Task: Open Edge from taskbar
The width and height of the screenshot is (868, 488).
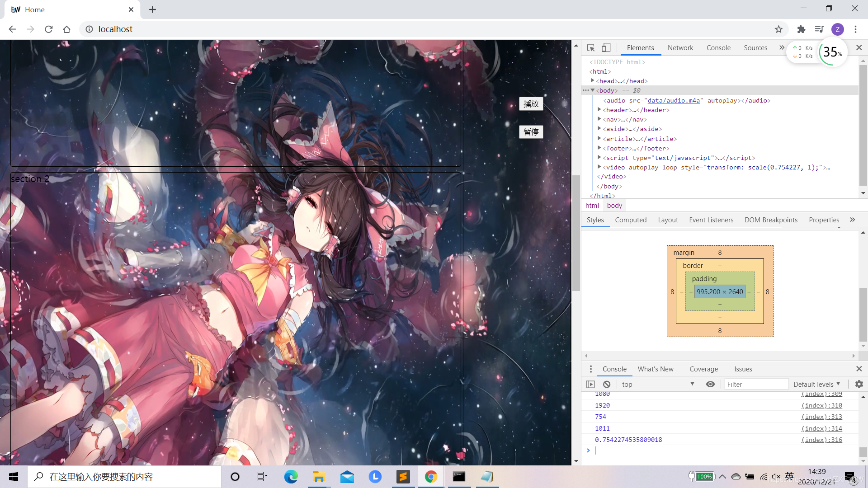Action: click(x=291, y=477)
